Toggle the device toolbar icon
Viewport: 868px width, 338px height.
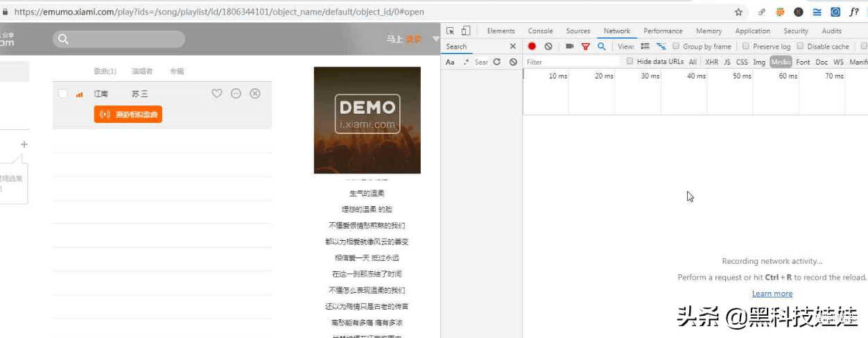tap(465, 31)
